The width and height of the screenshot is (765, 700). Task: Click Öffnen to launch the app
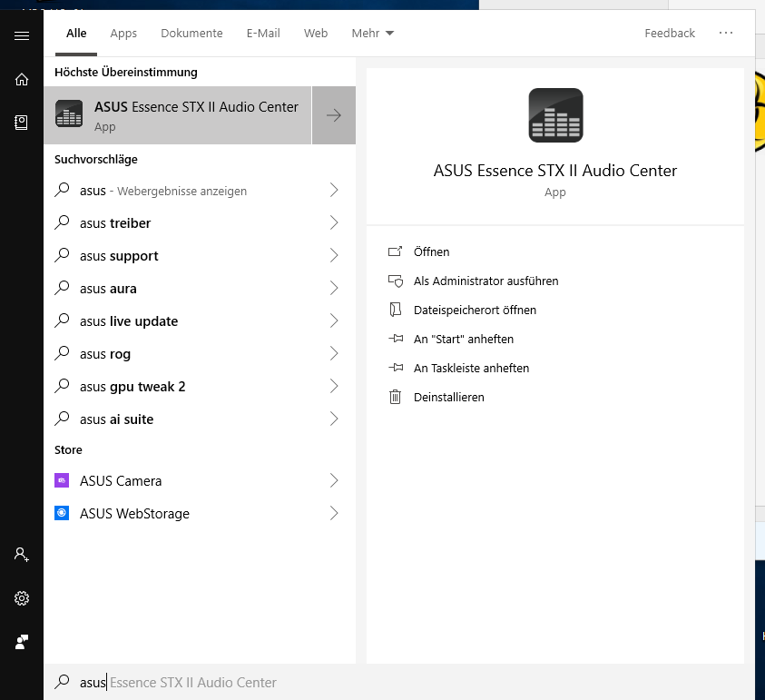[431, 251]
